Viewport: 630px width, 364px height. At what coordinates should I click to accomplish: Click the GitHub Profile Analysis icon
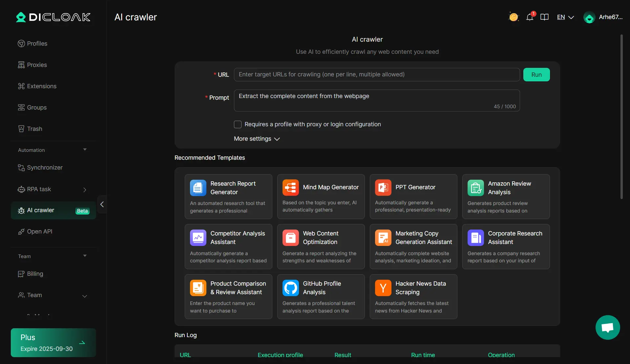(x=290, y=288)
